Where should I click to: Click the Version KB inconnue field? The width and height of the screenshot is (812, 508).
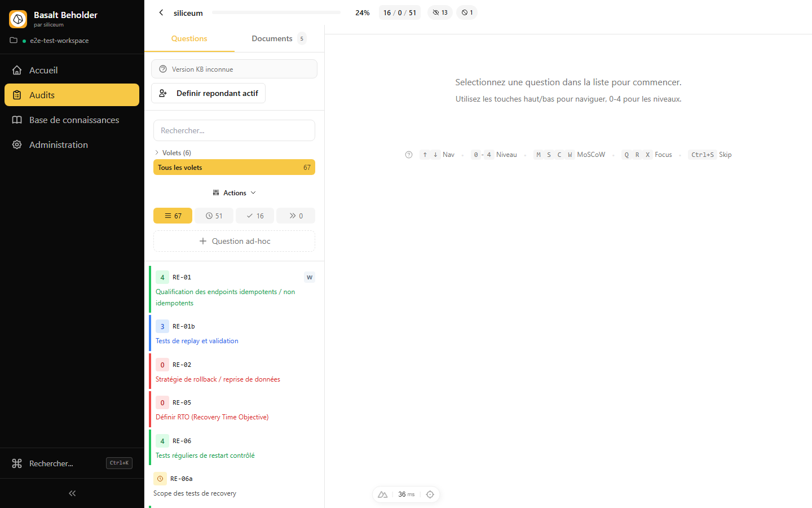tap(234, 69)
